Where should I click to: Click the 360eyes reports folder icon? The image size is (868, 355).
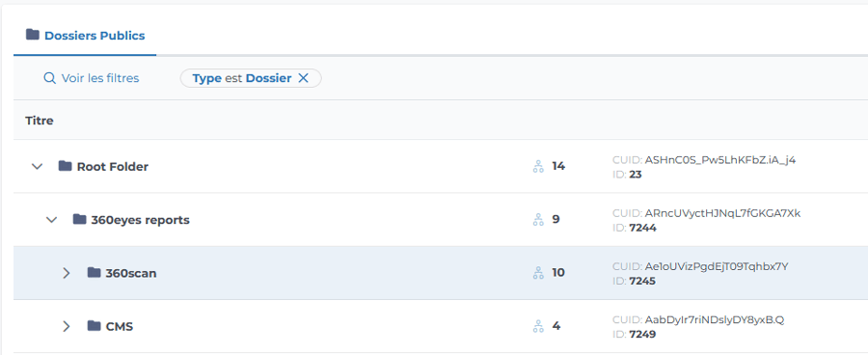(80, 219)
